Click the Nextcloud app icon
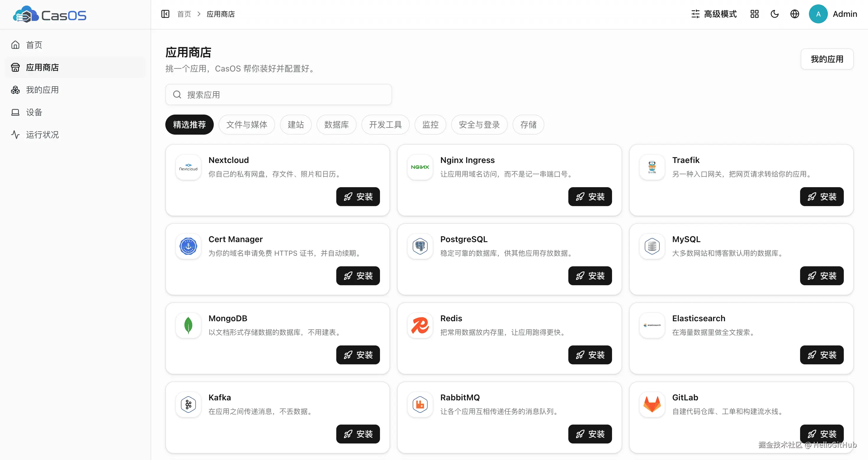868x460 pixels. click(188, 167)
